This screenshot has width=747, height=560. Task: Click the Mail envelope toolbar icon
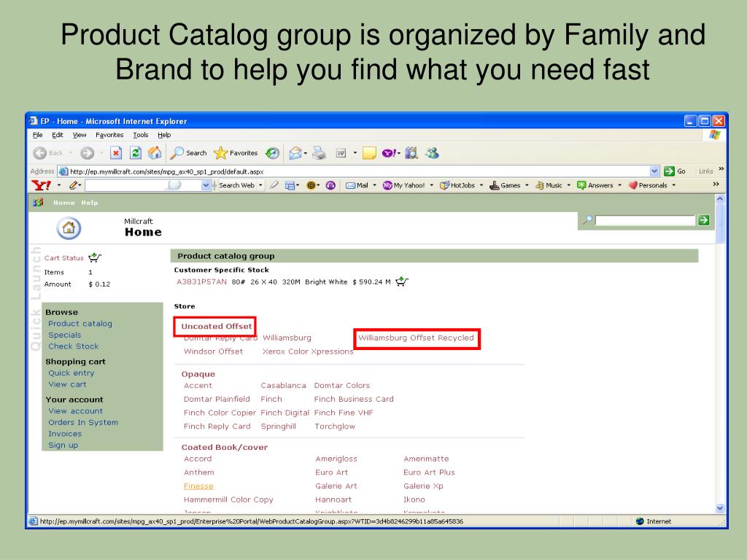[x=295, y=153]
